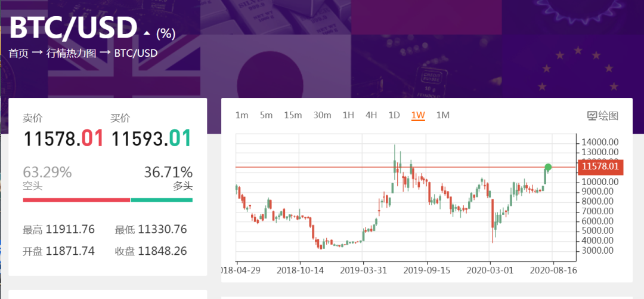Click the 买价 buy price 11593.01
644x299 pixels.
coord(151,138)
